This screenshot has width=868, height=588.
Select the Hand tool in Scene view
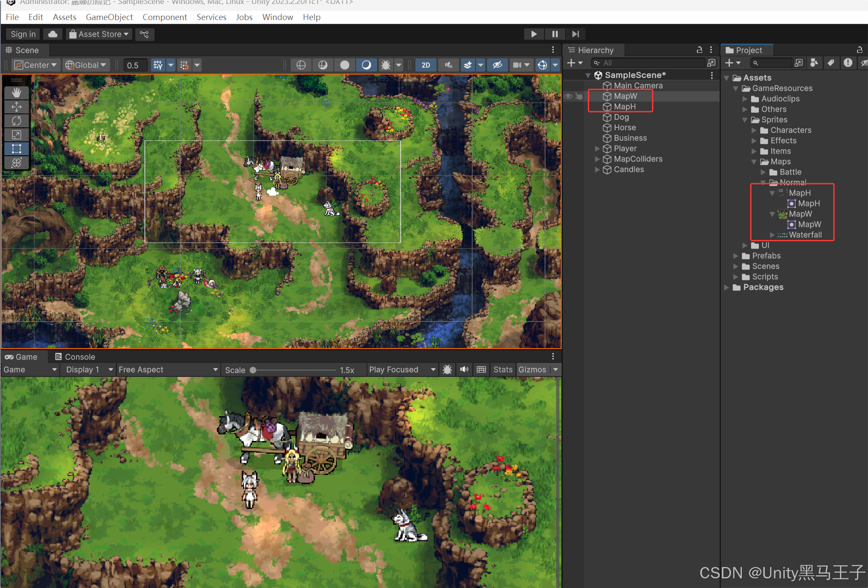[17, 92]
